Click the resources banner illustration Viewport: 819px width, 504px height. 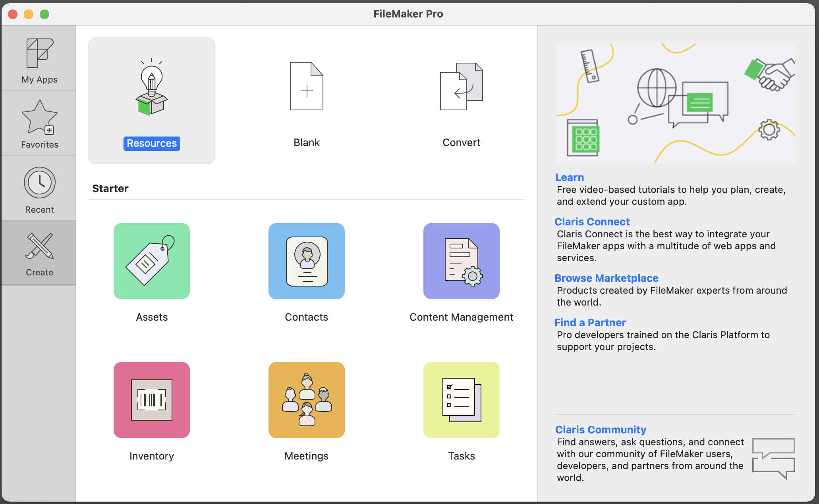tap(676, 103)
